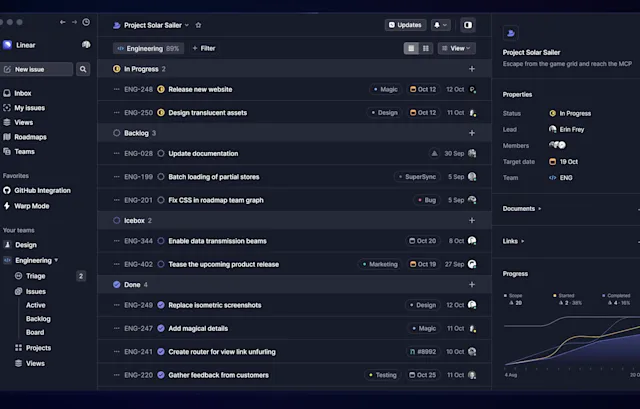Click status circle of ENG-028
The image size is (640, 409).
point(161,153)
